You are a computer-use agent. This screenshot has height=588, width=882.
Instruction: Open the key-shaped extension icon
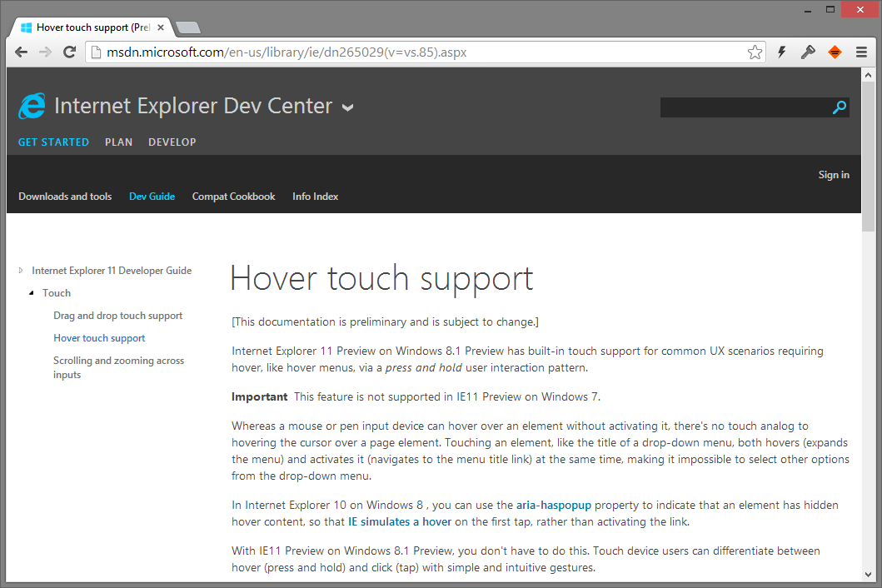(x=808, y=52)
